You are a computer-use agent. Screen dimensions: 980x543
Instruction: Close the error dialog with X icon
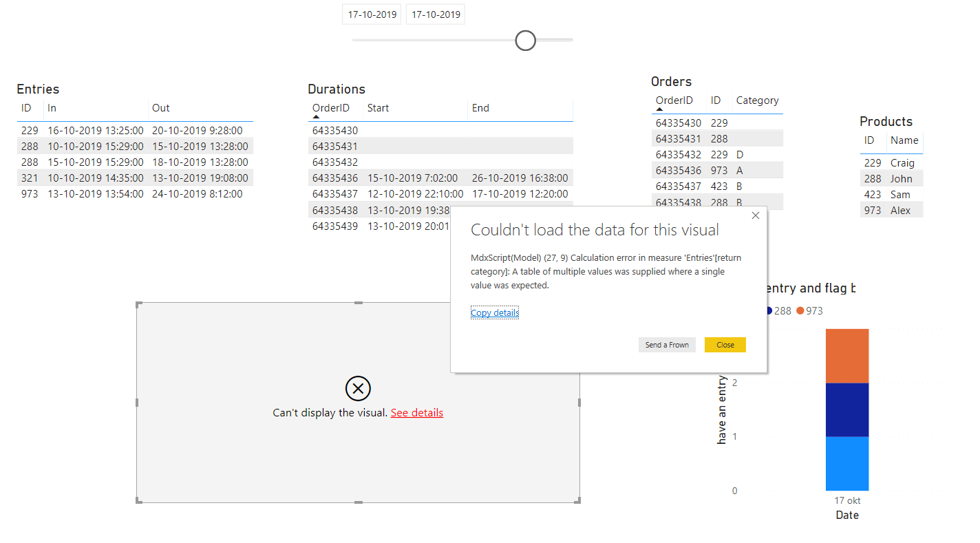pos(756,216)
